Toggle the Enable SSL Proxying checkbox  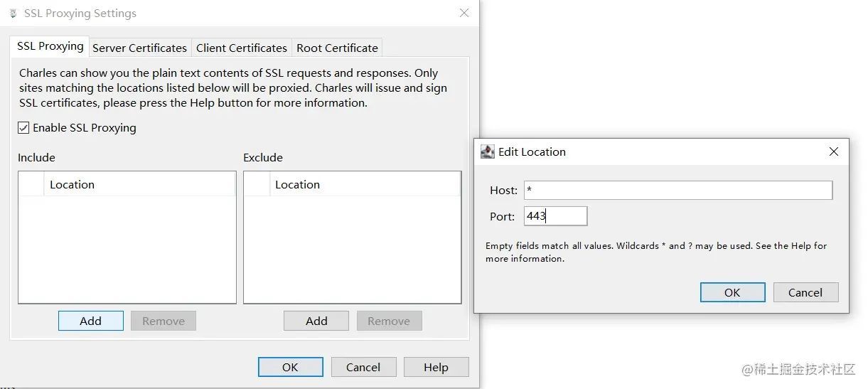tap(24, 128)
